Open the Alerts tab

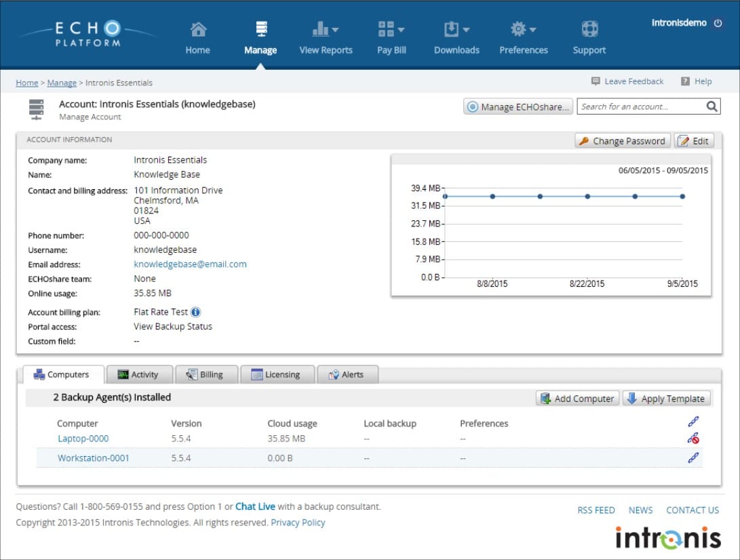[x=347, y=375]
